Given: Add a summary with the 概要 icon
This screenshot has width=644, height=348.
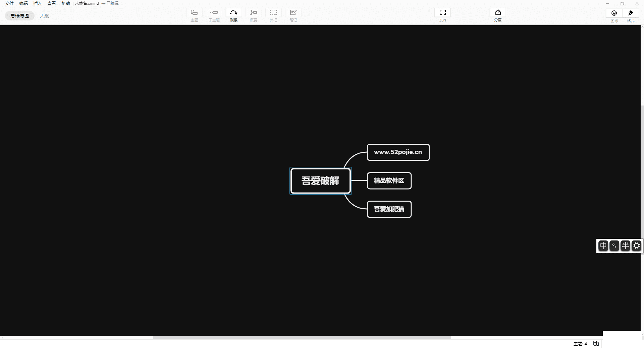Looking at the screenshot, I should tap(254, 13).
